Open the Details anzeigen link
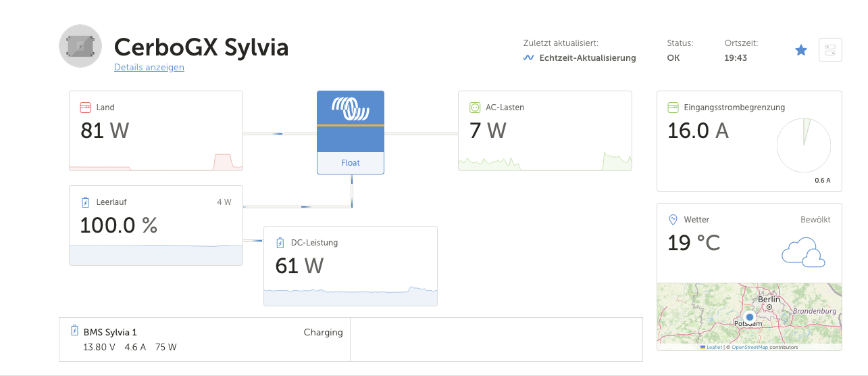Image resolution: width=868 pixels, height=376 pixels. [x=149, y=68]
